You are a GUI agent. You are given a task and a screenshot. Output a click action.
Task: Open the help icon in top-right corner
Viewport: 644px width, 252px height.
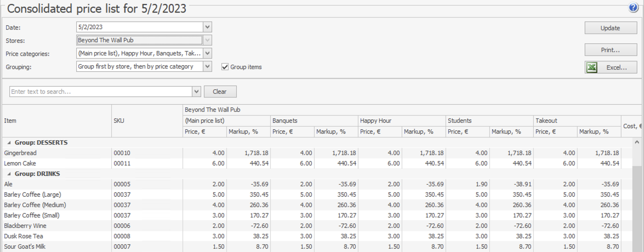pos(634,8)
